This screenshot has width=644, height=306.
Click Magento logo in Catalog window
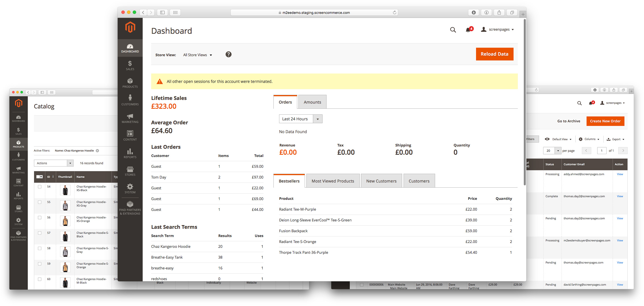click(x=18, y=103)
